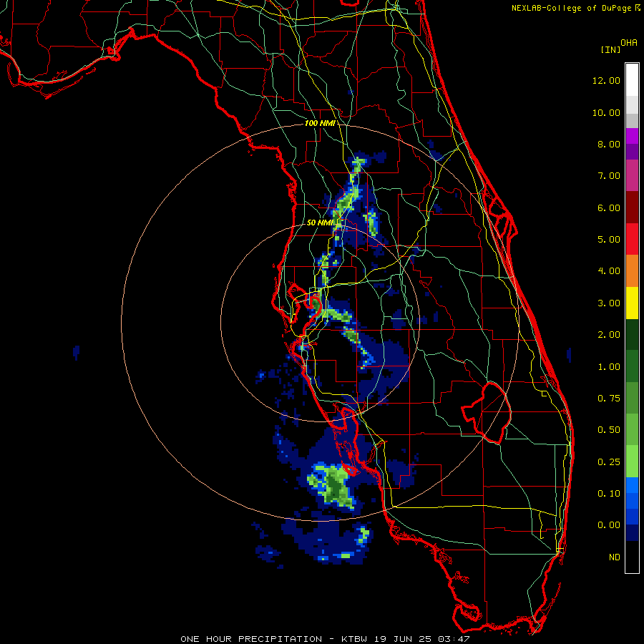Click the ONE HOUR PRECIPITATION title text
Screen dimensions: 644x644
tap(251, 639)
